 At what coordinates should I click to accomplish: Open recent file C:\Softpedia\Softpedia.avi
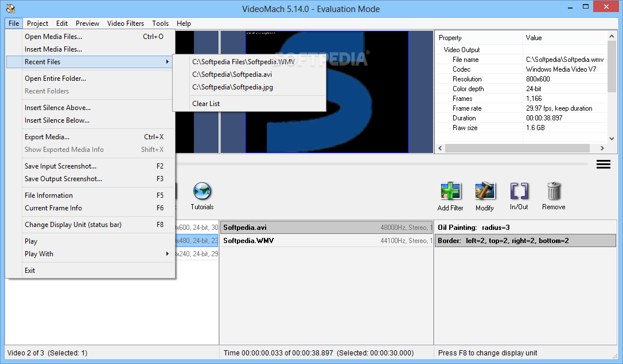[x=250, y=75]
